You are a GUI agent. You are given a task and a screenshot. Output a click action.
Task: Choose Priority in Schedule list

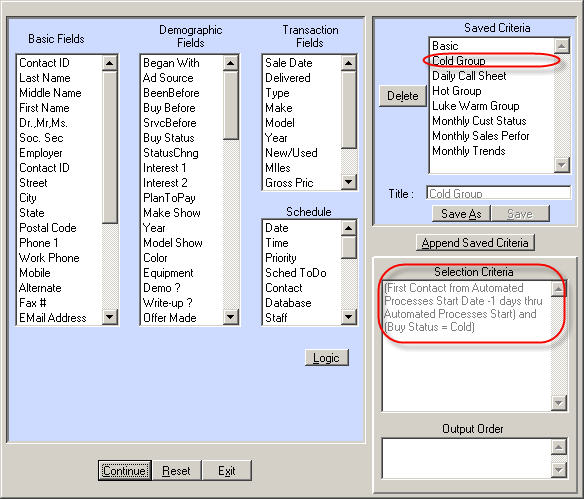tap(281, 258)
